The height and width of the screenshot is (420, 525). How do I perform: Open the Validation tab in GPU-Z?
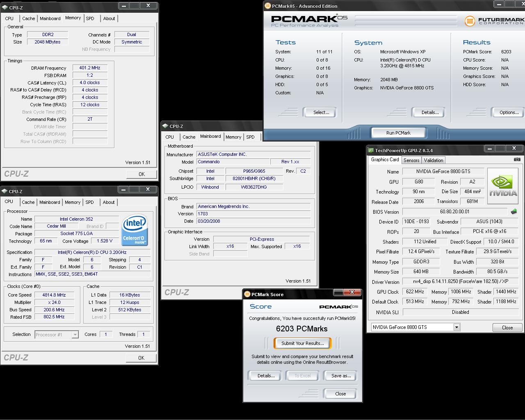(434, 160)
